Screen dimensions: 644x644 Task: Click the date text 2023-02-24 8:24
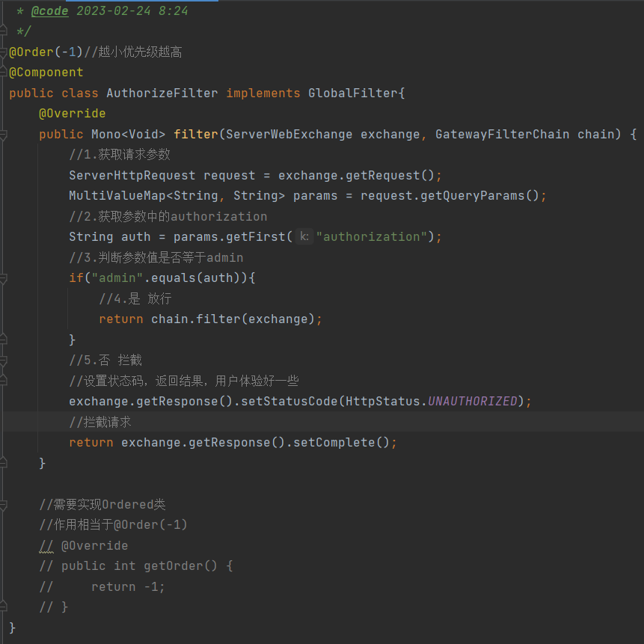(132, 10)
